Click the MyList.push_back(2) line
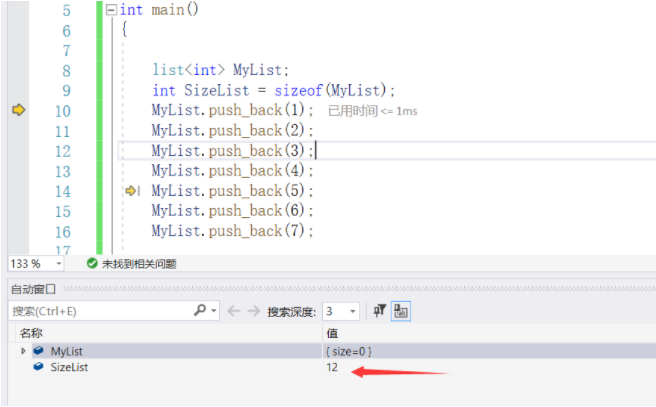656x407 pixels. (x=233, y=131)
